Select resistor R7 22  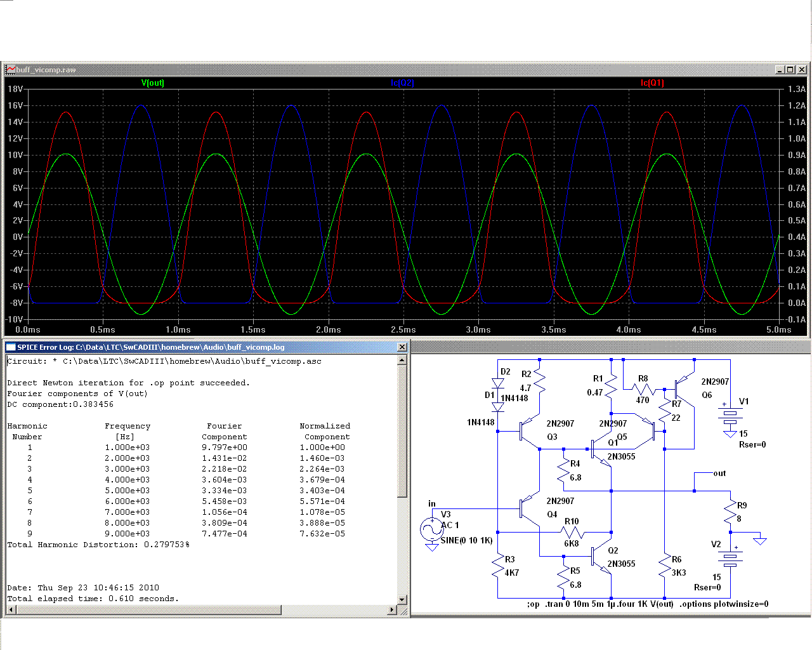(x=665, y=413)
